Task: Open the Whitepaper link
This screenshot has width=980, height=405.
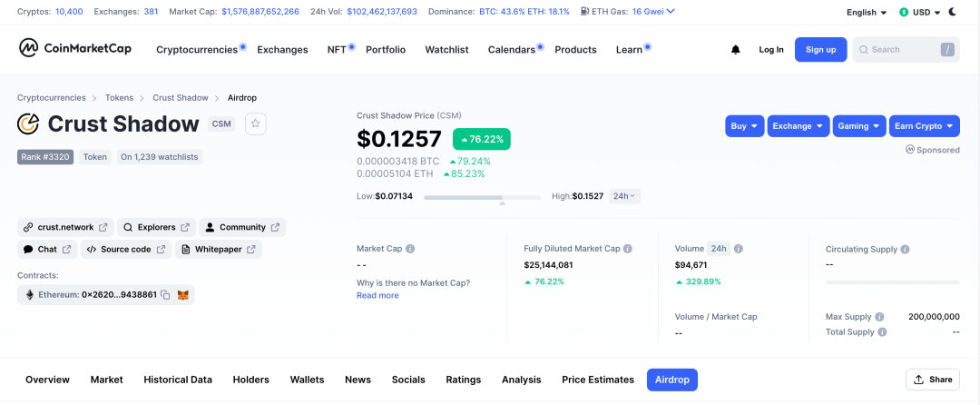Action: tap(218, 250)
